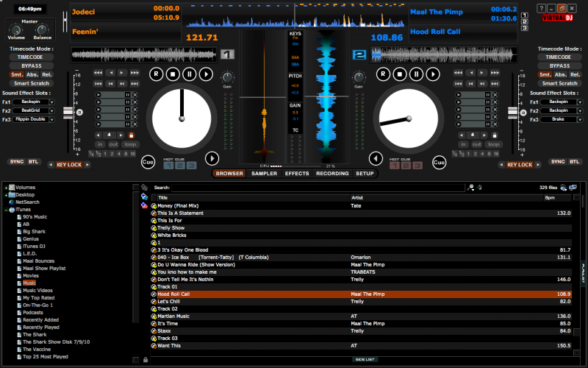The width and height of the screenshot is (588, 368).
Task: Stop deck 2 playback
Action: [x=400, y=74]
